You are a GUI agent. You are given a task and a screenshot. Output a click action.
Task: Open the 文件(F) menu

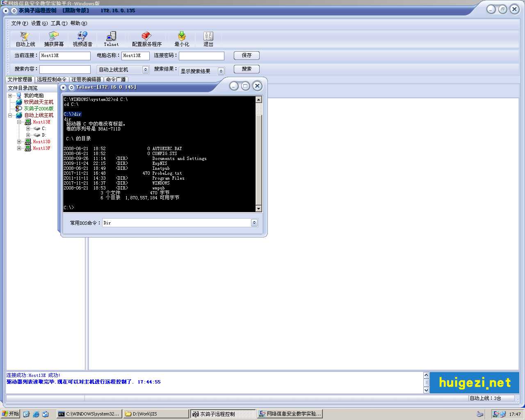tap(20, 23)
